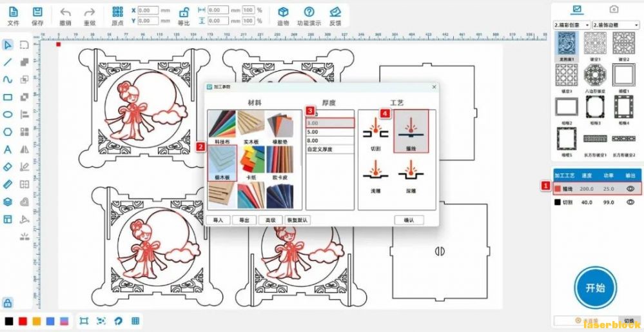Toggle visibility eye for 描线 row
The height and width of the screenshot is (332, 644).
630,189
